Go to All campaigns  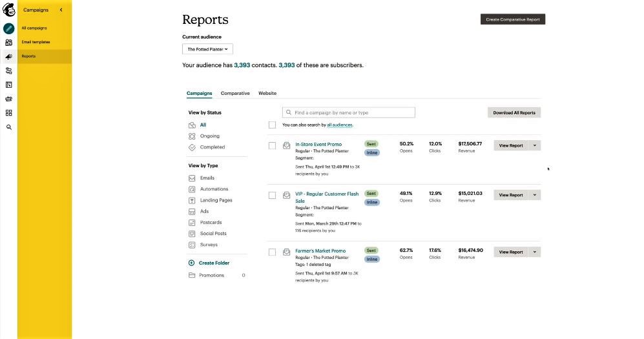click(34, 28)
